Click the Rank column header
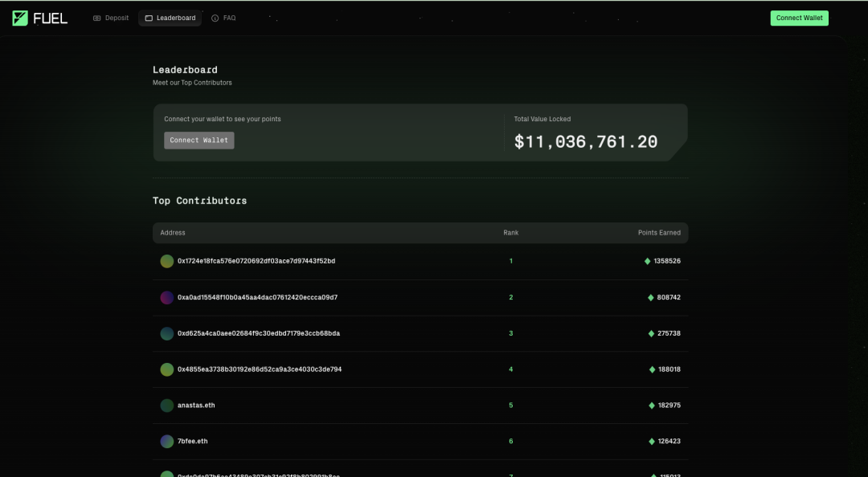Image resolution: width=868 pixels, height=477 pixels. (x=510, y=233)
